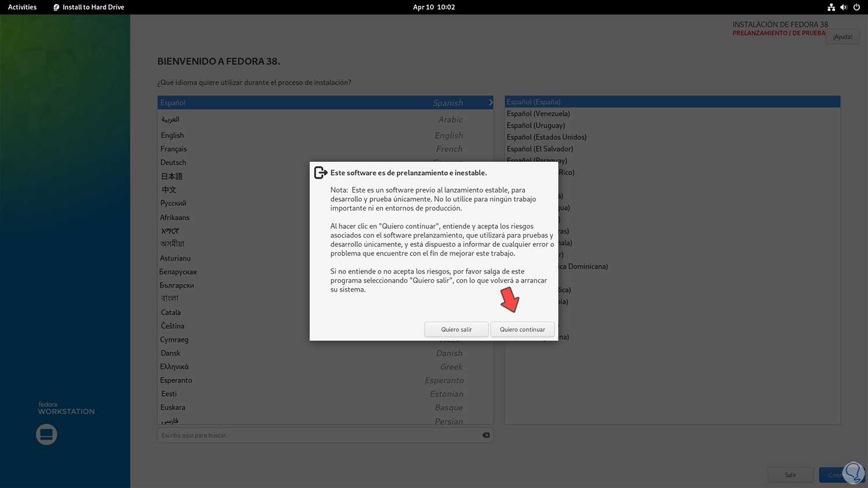Image resolution: width=868 pixels, height=488 pixels.
Task: Select Afrikaans in the language list
Action: (x=325, y=217)
